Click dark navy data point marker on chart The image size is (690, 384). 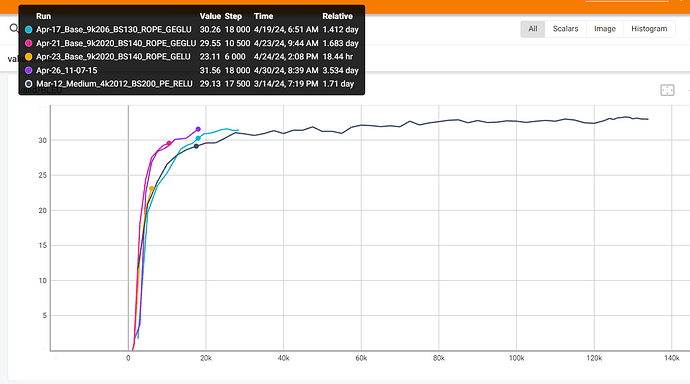click(196, 146)
